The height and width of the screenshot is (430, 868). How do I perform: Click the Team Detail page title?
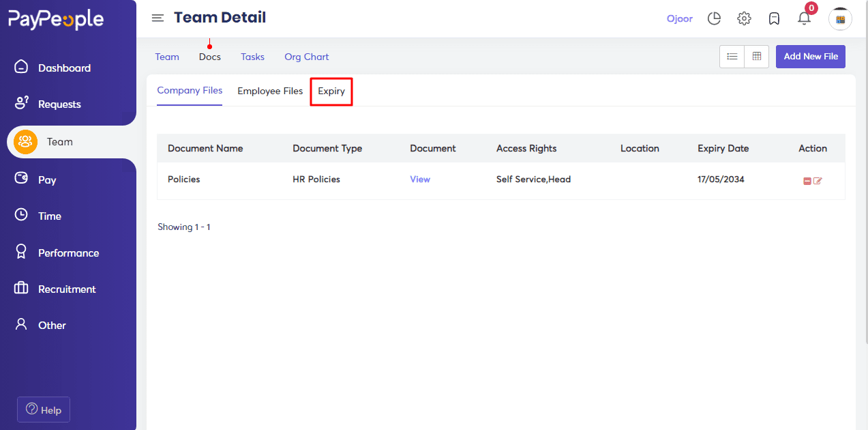[220, 18]
